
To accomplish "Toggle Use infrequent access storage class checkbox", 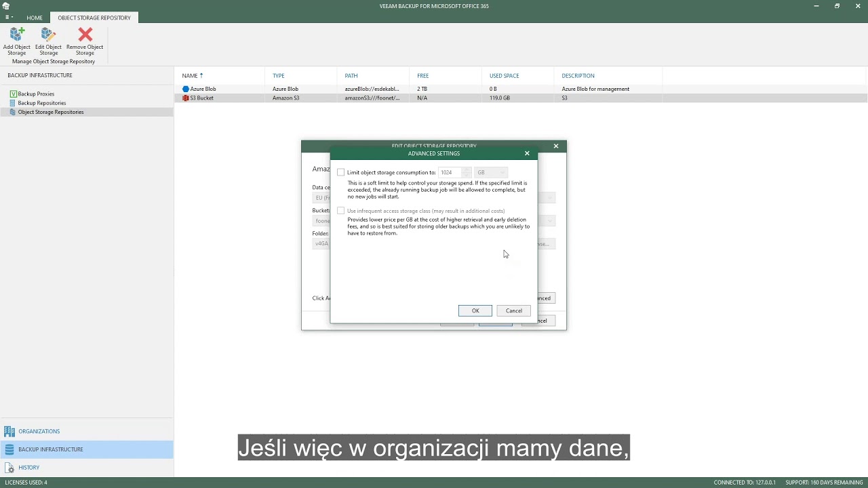I will [341, 211].
